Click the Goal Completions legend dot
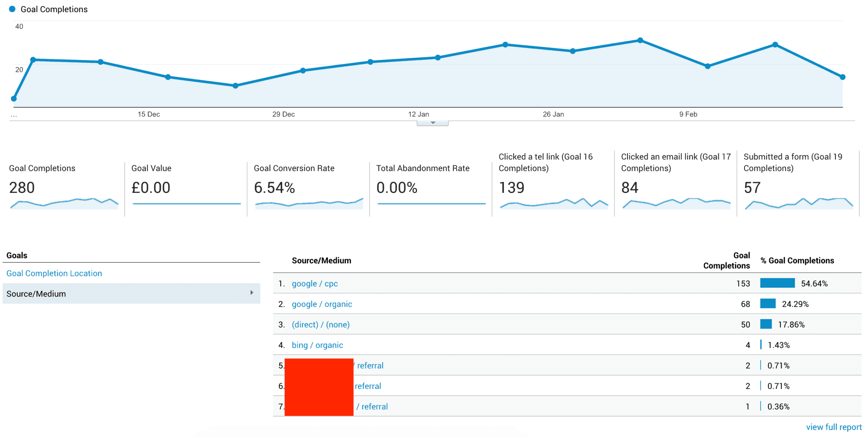Viewport: 868px width, 437px height. click(12, 9)
